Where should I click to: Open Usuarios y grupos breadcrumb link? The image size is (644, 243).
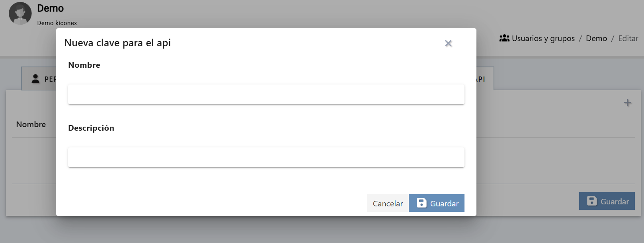click(x=543, y=38)
